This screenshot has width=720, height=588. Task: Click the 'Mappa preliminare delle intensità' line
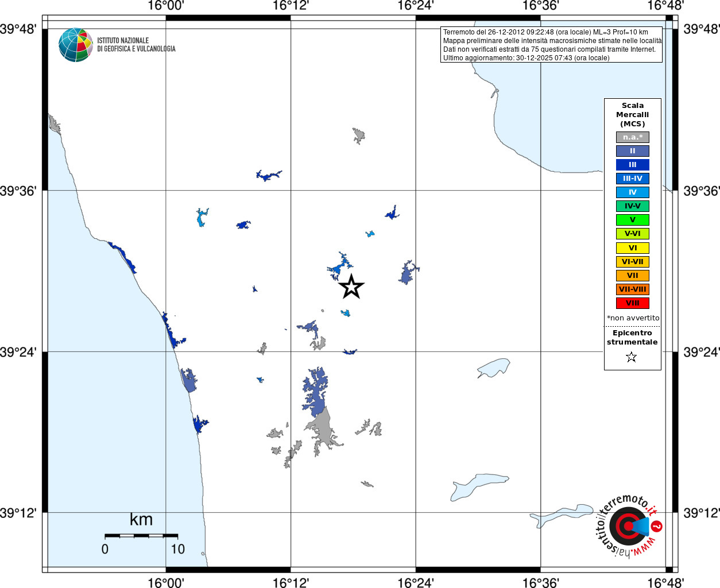point(552,41)
